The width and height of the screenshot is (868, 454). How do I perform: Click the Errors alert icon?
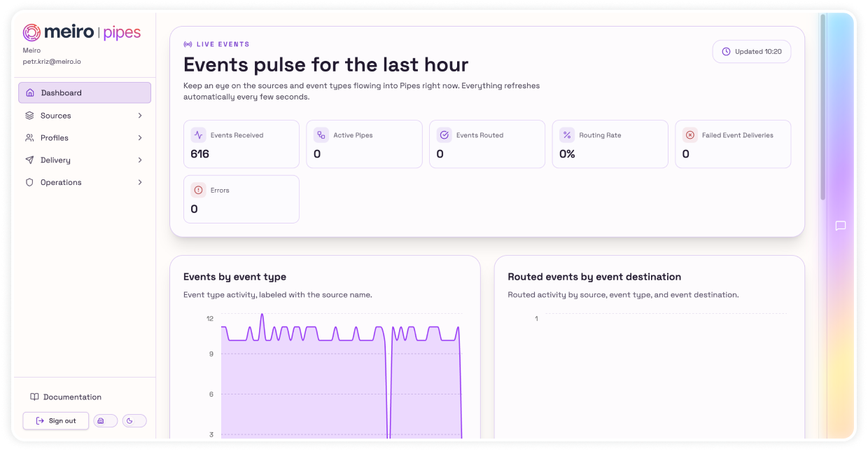(199, 190)
